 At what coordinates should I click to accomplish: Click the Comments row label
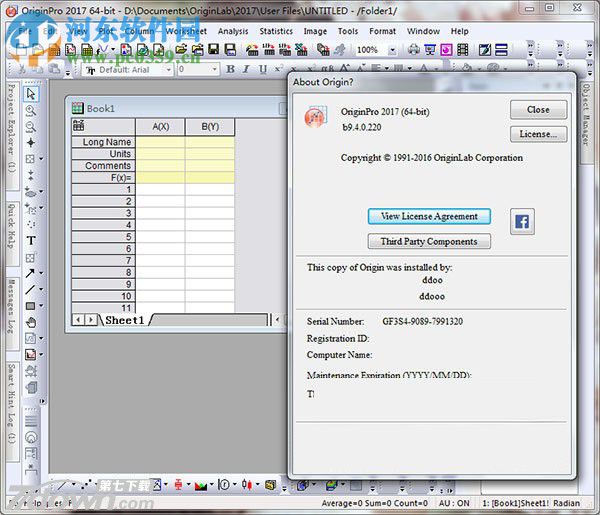(x=103, y=166)
